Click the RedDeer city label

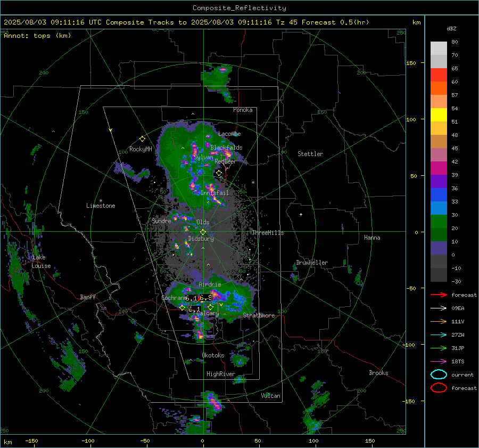tap(226, 161)
